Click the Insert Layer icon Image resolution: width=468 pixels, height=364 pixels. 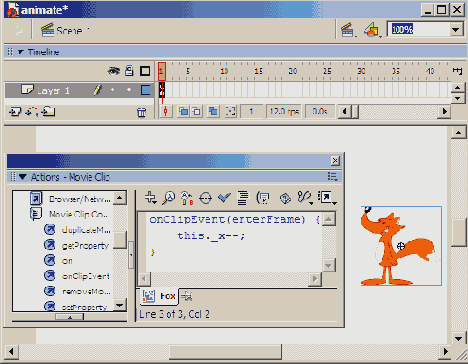15,112
